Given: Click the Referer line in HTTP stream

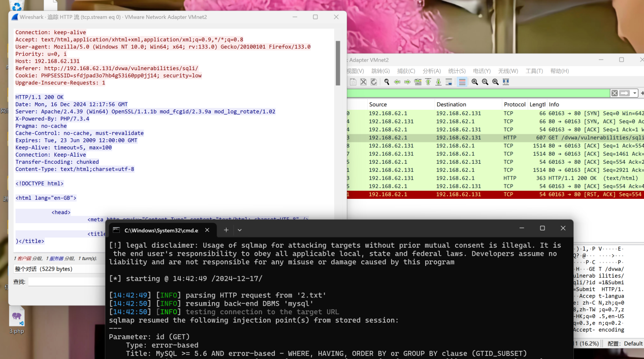Looking at the screenshot, I should coord(107,68).
